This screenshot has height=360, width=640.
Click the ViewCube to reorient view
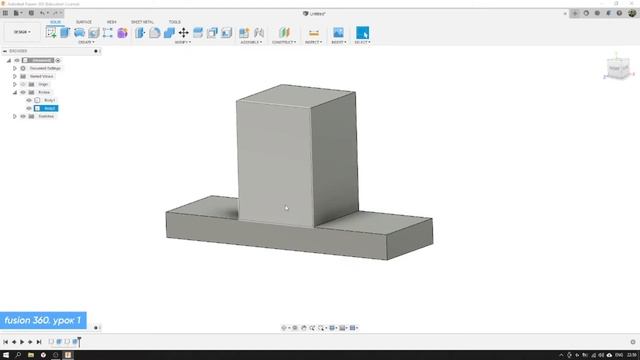(618, 68)
